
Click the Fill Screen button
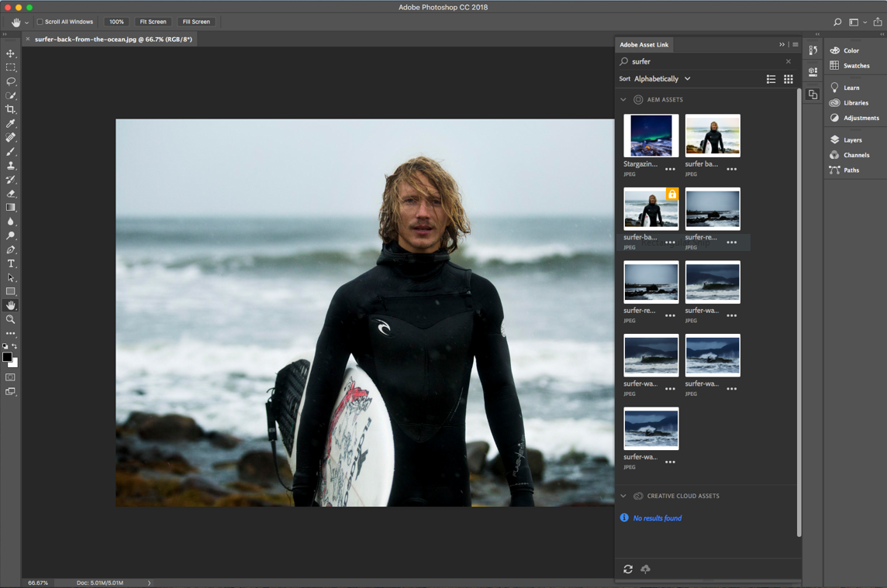click(x=196, y=22)
